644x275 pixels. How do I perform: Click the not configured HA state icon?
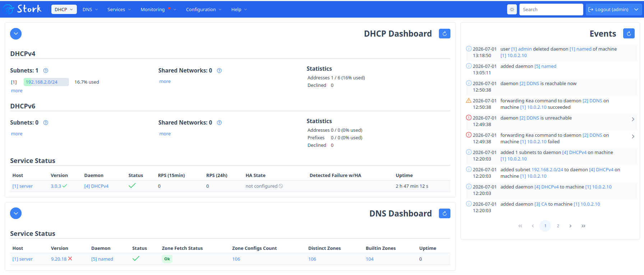[x=281, y=186]
